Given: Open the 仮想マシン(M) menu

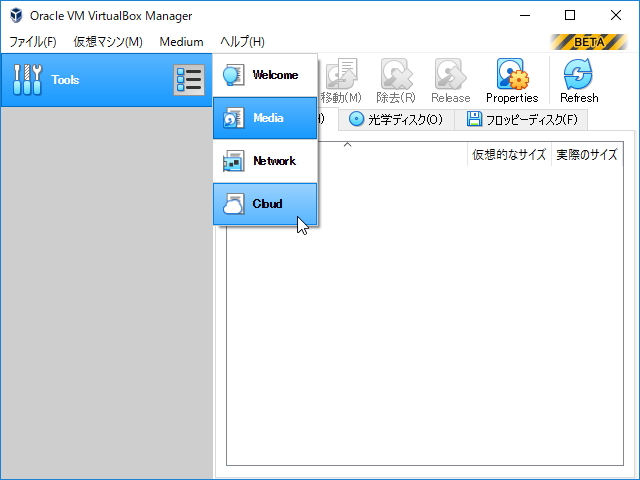Looking at the screenshot, I should (108, 42).
